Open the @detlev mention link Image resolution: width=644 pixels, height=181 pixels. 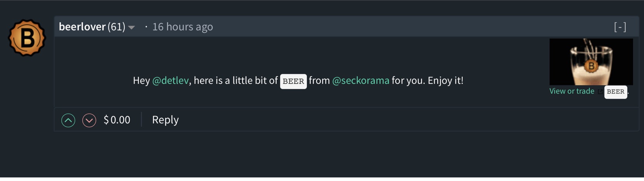point(171,80)
